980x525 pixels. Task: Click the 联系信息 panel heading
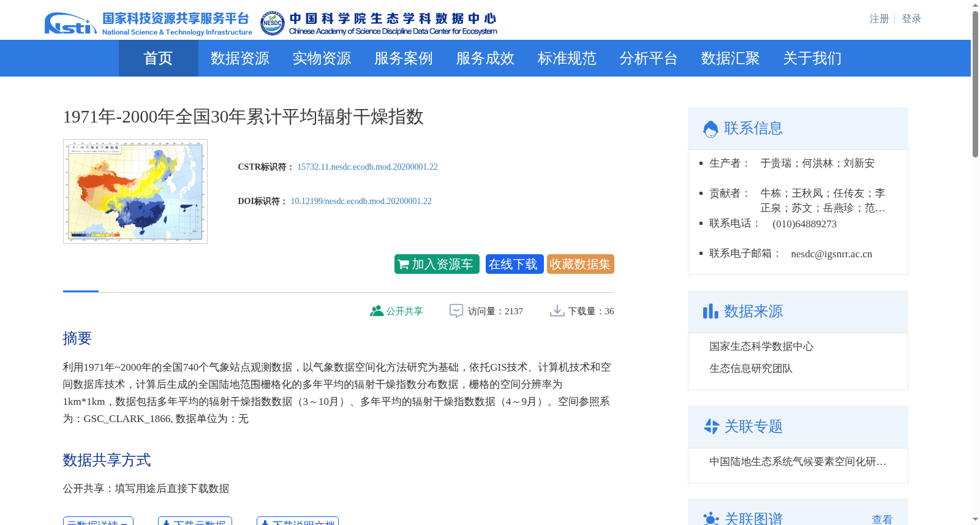(x=753, y=128)
